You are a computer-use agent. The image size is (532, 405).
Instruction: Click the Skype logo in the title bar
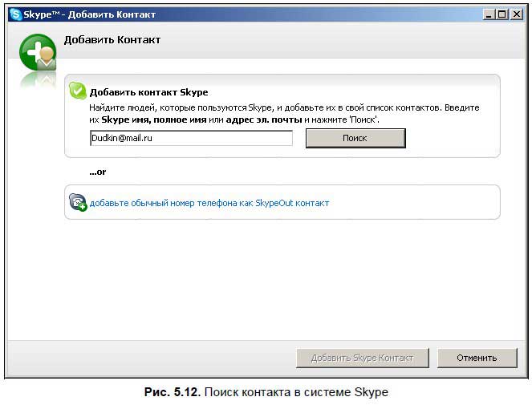tap(15, 14)
